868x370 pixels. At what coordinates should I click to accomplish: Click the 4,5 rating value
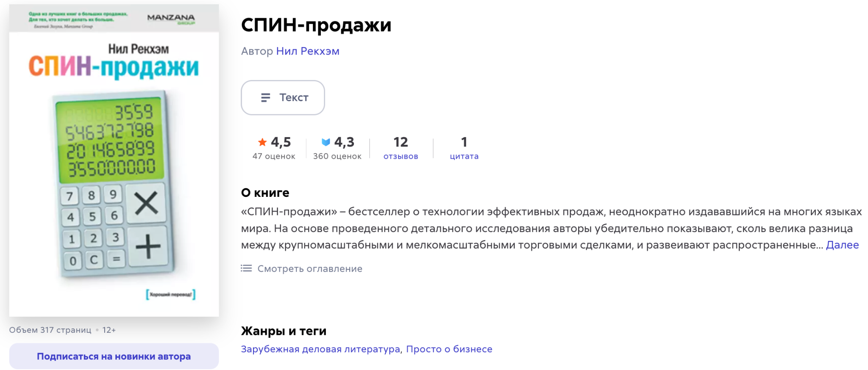click(281, 142)
